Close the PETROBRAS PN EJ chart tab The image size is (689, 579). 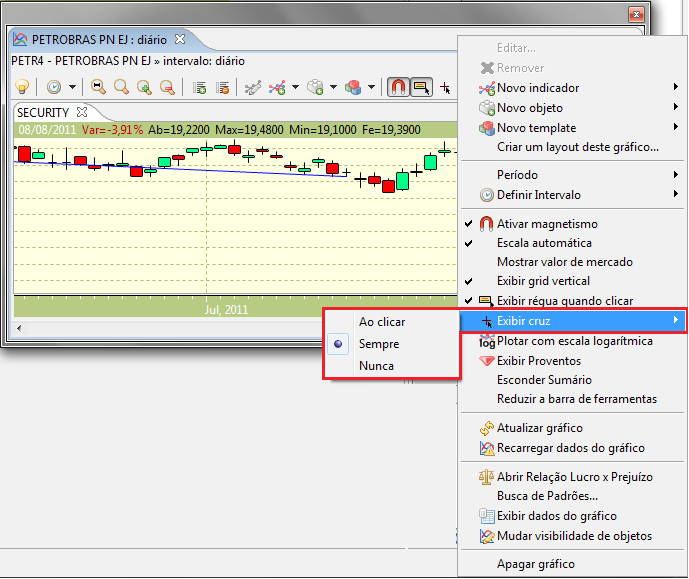180,39
